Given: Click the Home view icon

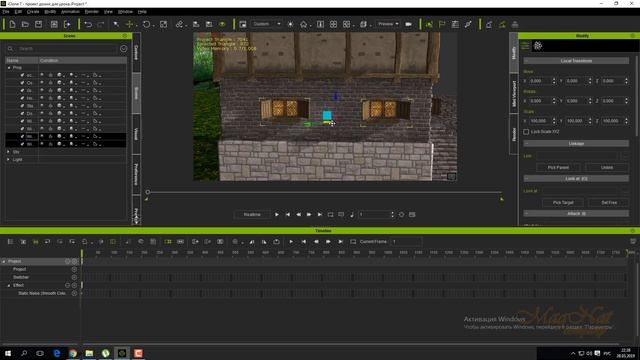Looking at the screenshot, I should pos(303,24).
